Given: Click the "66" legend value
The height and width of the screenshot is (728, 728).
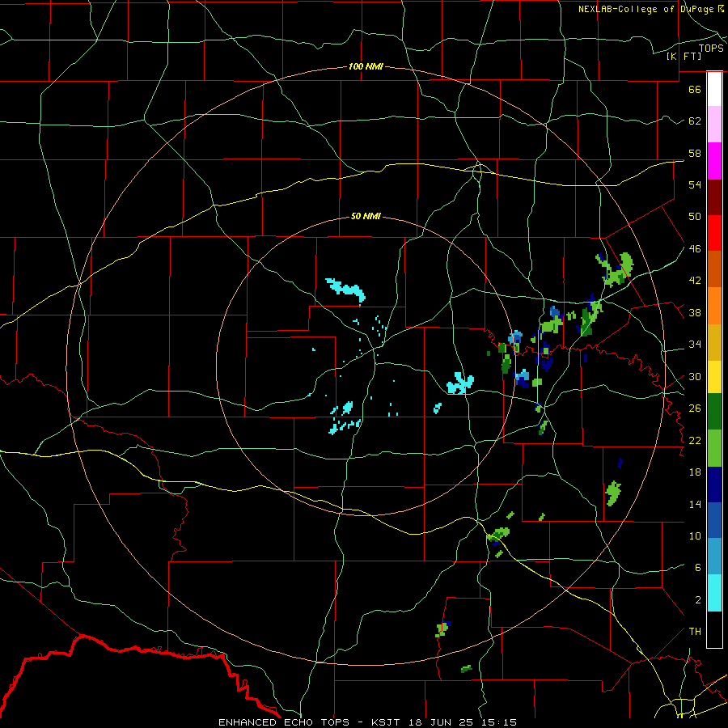Looking at the screenshot, I should (x=695, y=89).
